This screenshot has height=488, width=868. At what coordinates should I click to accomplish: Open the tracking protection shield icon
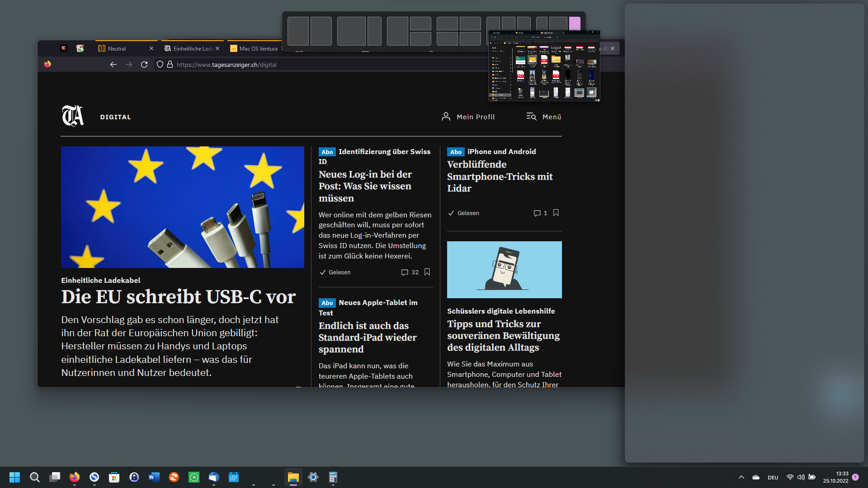[160, 65]
